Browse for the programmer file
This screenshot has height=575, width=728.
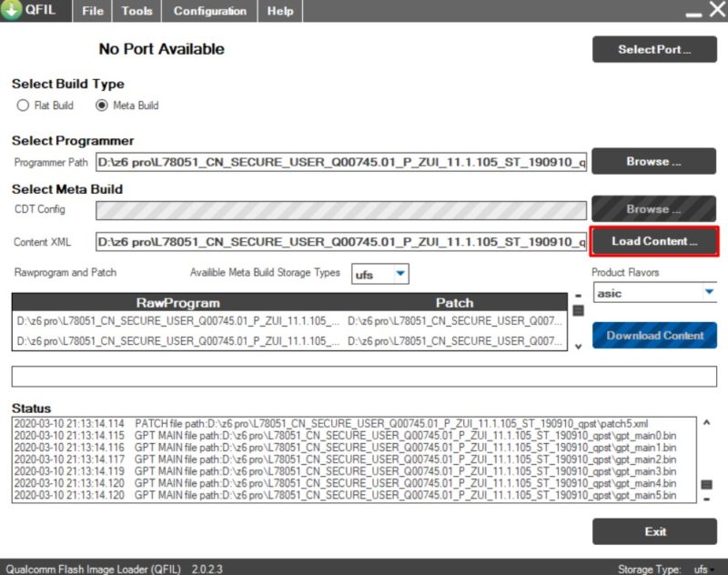point(653,162)
